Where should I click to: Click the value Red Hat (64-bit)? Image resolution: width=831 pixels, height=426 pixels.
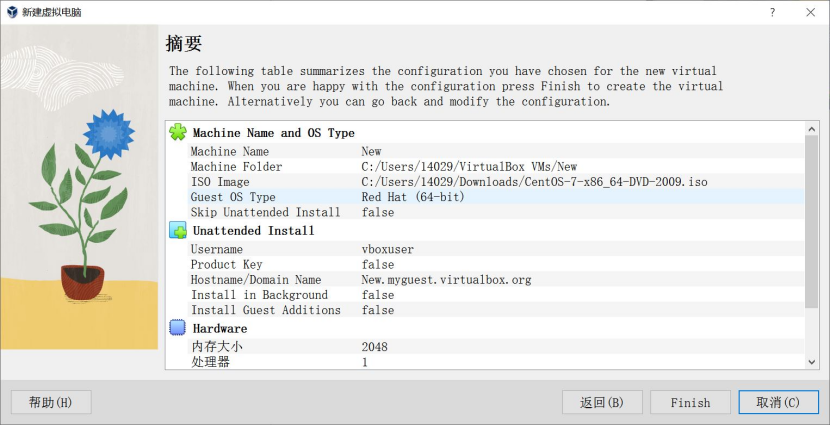click(413, 197)
